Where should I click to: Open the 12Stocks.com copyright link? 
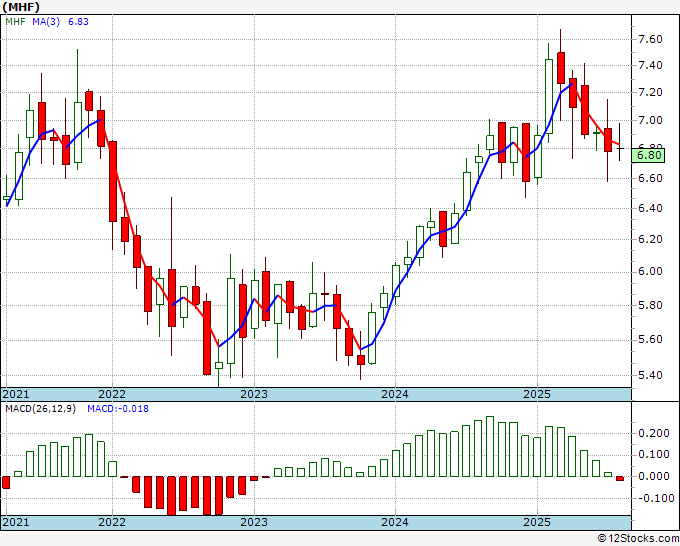click(x=638, y=539)
